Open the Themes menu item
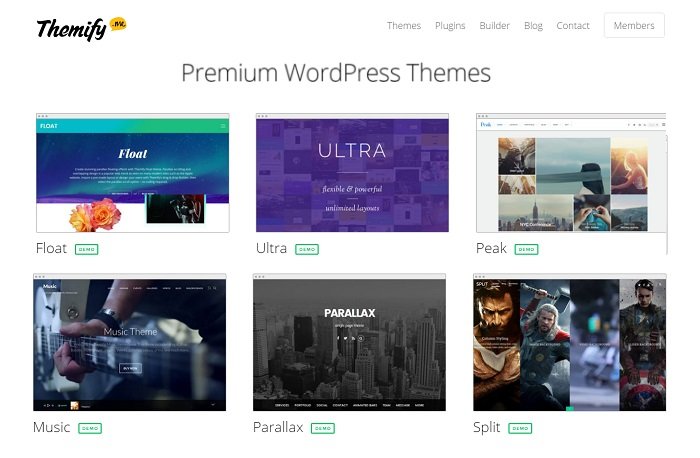This screenshot has height=458, width=700. click(404, 26)
